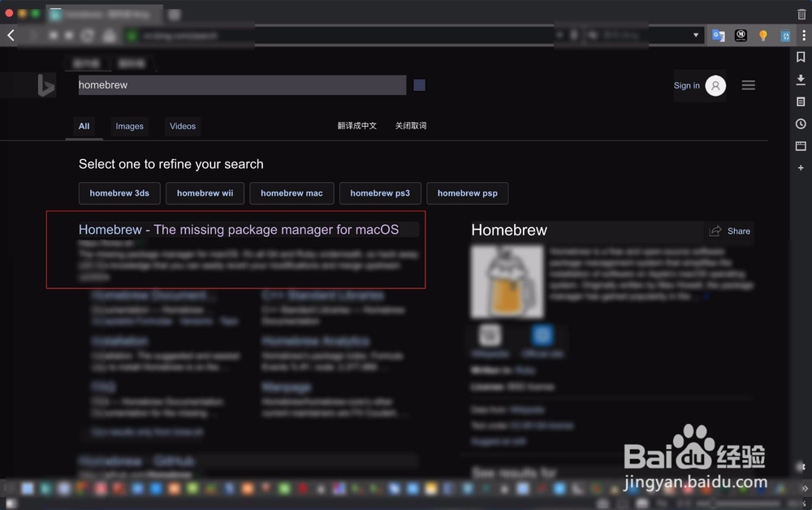Open the Notes side panel
This screenshot has width=812, height=510.
coord(801,102)
